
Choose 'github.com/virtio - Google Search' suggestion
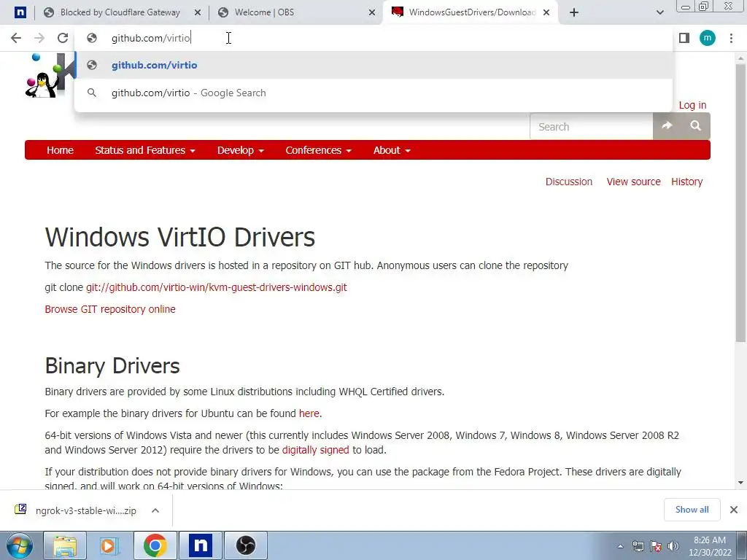click(373, 93)
